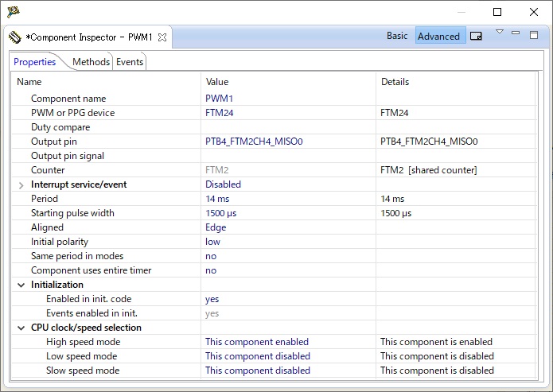553x392 pixels.
Task: Maximize the main application window
Action: [497, 12]
